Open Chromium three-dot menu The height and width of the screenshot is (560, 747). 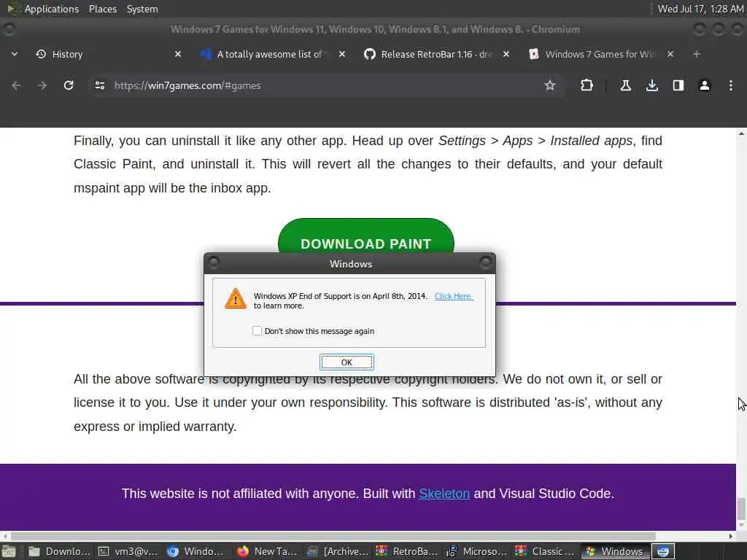[731, 86]
